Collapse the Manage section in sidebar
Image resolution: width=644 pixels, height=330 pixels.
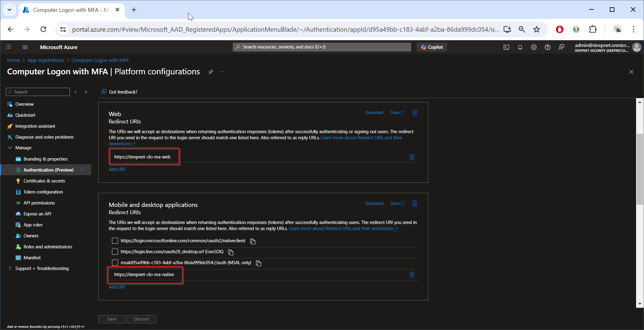(10, 148)
